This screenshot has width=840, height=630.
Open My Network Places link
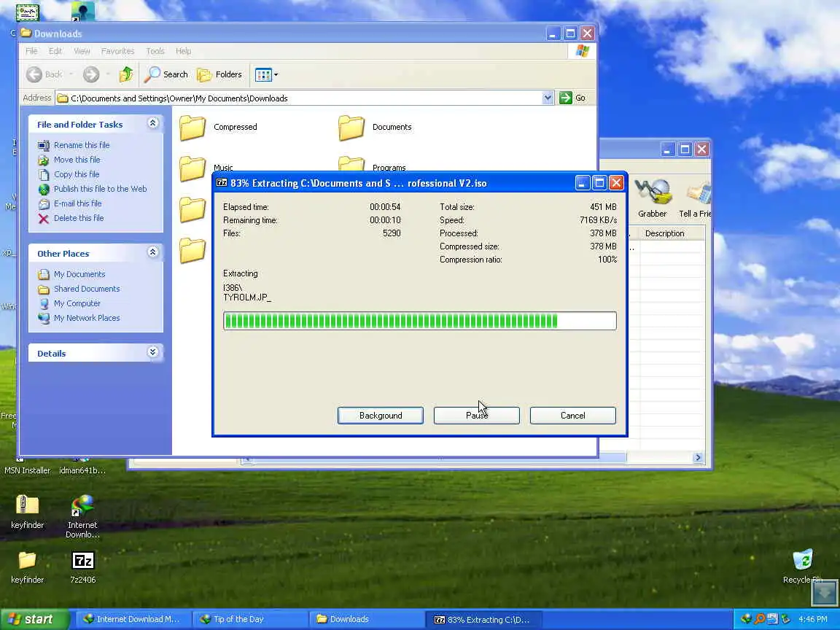point(86,318)
